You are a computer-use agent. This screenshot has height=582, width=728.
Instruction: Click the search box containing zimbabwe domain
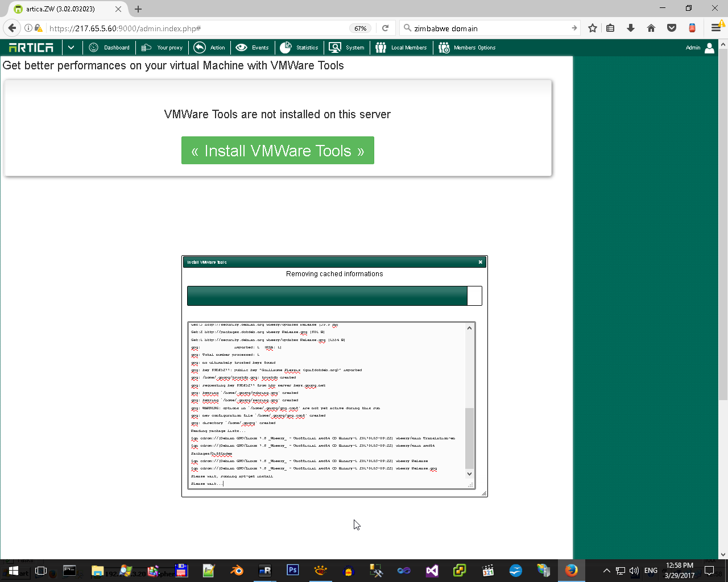click(x=489, y=28)
